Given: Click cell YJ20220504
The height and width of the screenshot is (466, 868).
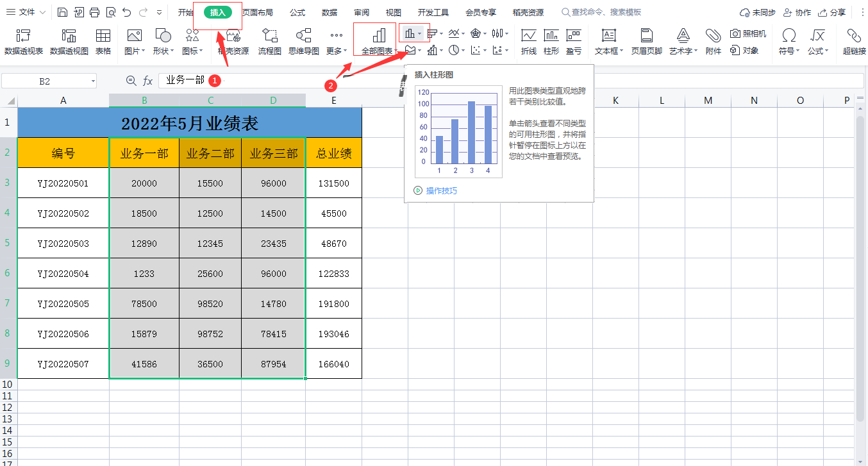Looking at the screenshot, I should [x=63, y=273].
